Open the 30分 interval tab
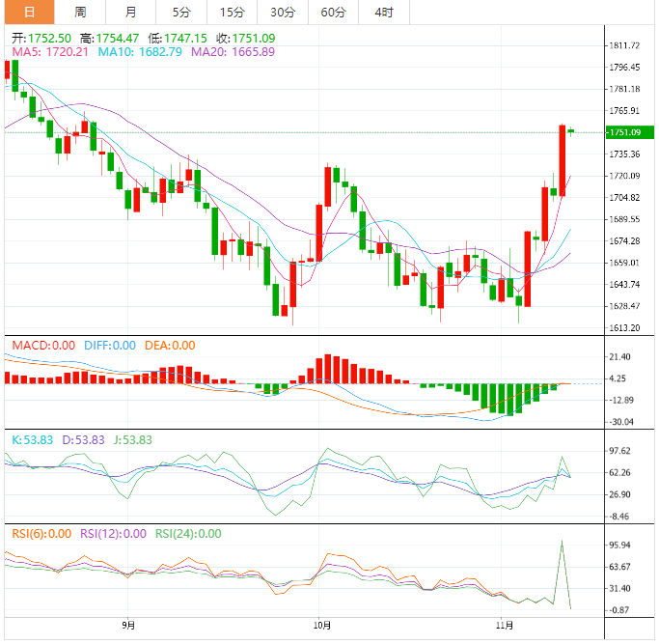This screenshot has height=644, width=659. (x=283, y=12)
